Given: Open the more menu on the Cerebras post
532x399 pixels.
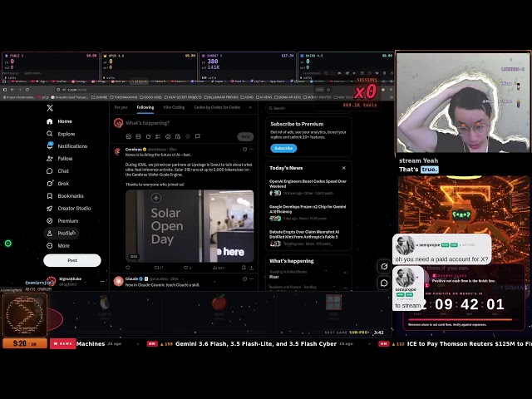Looking at the screenshot, I should tap(251, 150).
